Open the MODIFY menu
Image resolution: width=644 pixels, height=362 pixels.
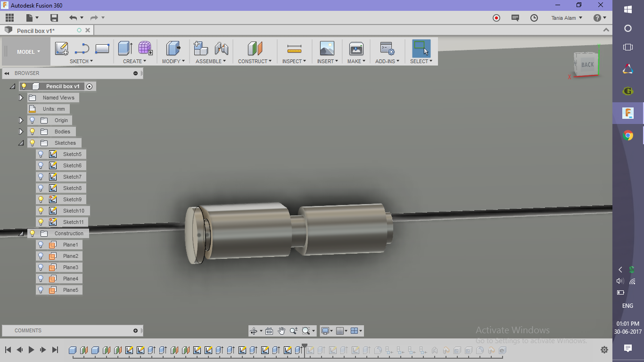click(173, 61)
